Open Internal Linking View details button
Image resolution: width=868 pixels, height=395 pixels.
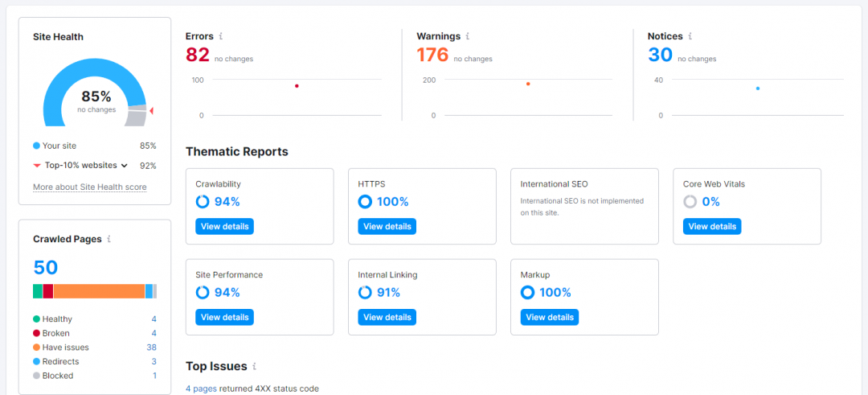click(387, 317)
